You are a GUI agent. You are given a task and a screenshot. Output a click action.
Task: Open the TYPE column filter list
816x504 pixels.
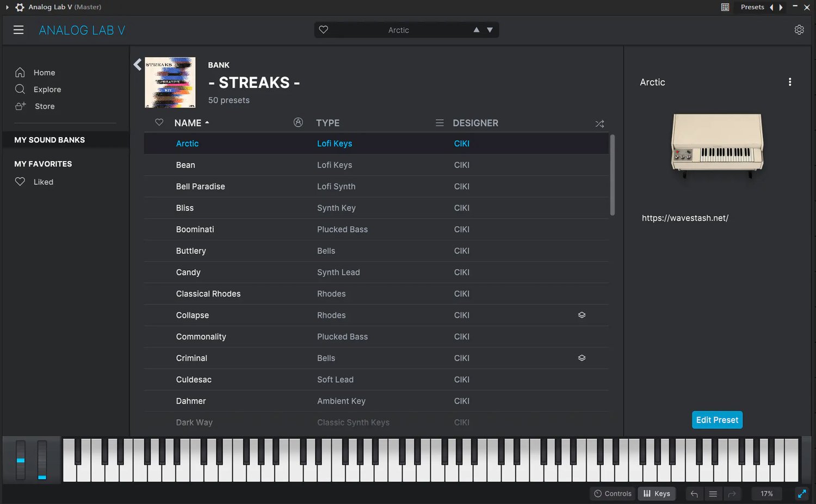(x=440, y=123)
